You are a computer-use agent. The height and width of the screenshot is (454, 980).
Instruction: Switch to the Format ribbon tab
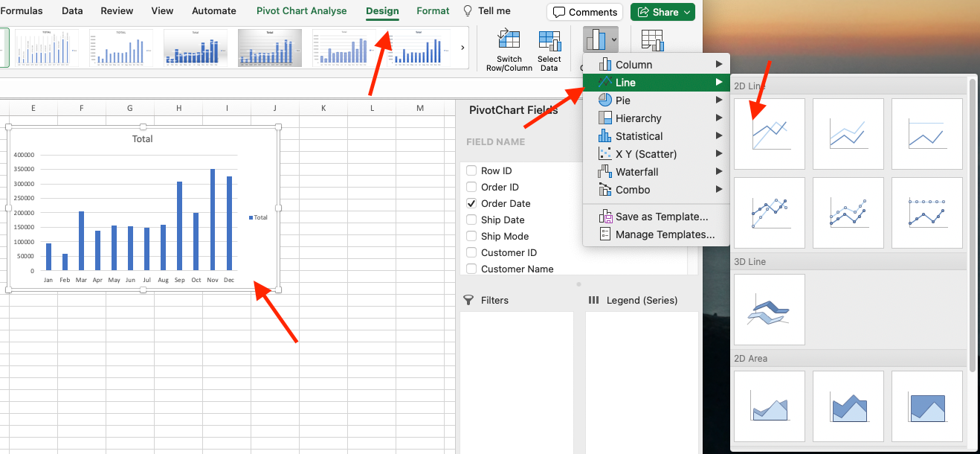coord(433,11)
